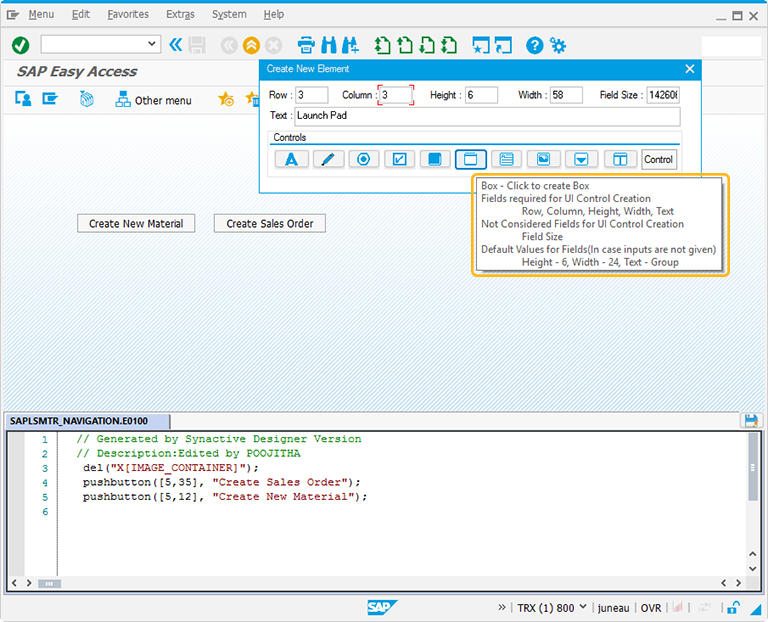Click the script editor horizontal scrollbar thumb
This screenshot has height=622, width=768.
(x=49, y=583)
